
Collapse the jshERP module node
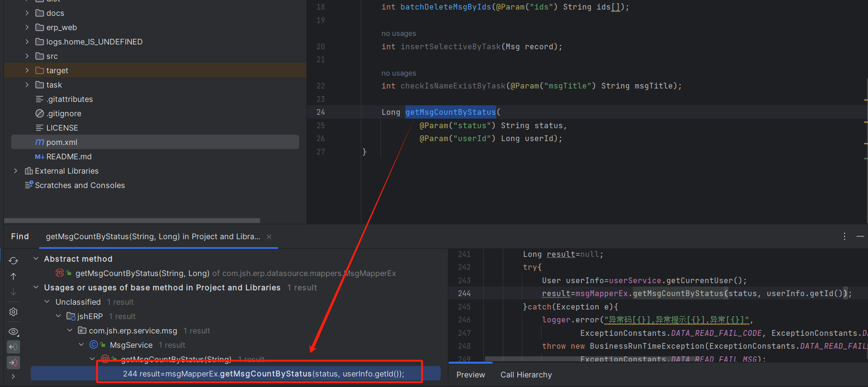click(x=58, y=316)
